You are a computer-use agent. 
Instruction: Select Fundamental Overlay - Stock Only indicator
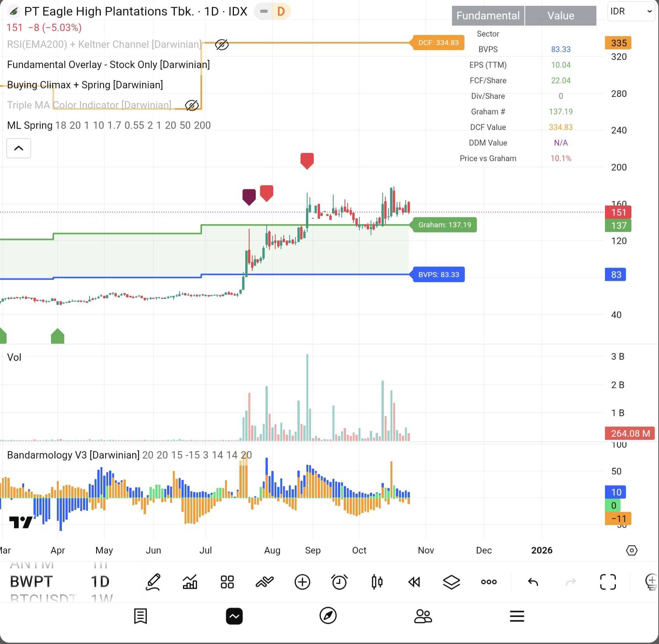tap(108, 65)
